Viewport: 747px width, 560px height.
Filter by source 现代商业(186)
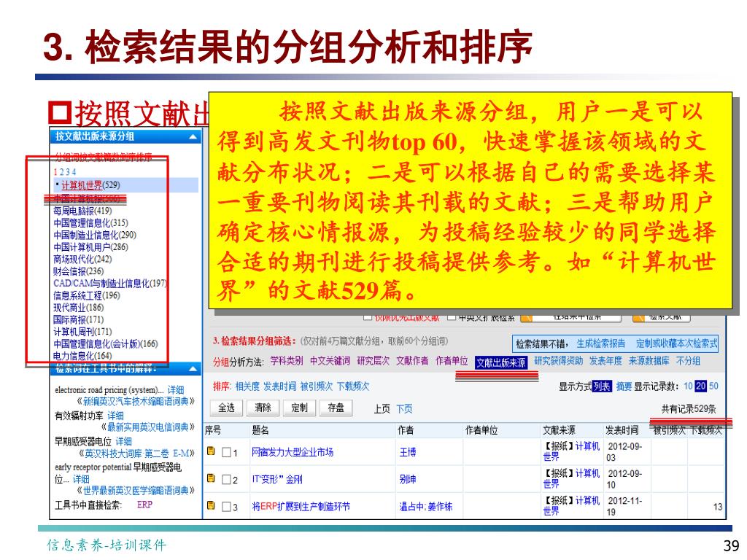pyautogui.click(x=78, y=307)
